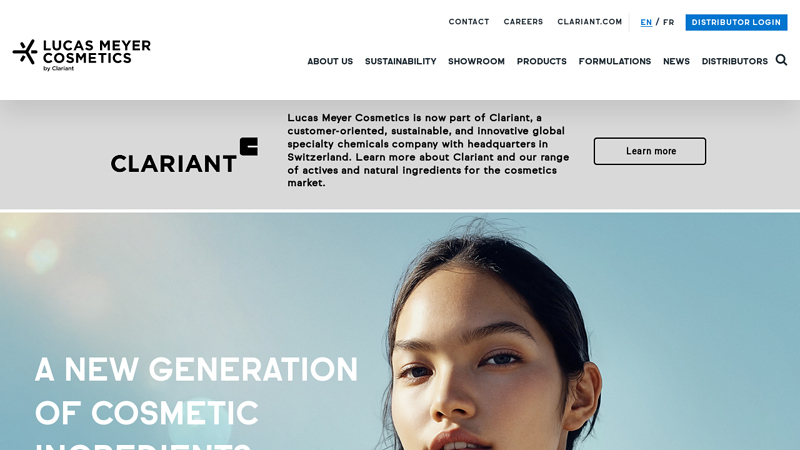Click the Lucas Meyer Cosmetics wordmark text
800x450 pixels.
pos(96,52)
